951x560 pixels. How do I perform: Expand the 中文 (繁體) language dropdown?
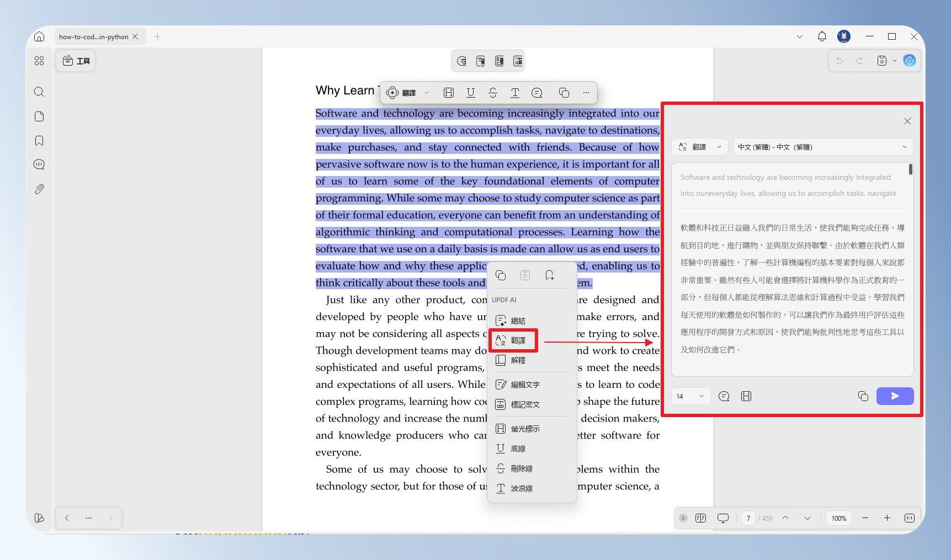pos(823,147)
